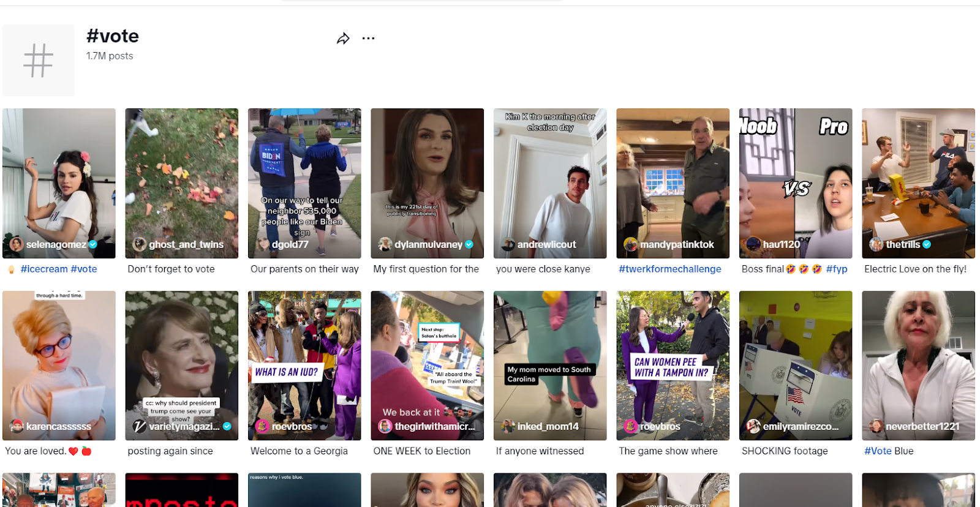
Task: Click varietymagazine avatar logo
Action: (x=140, y=426)
